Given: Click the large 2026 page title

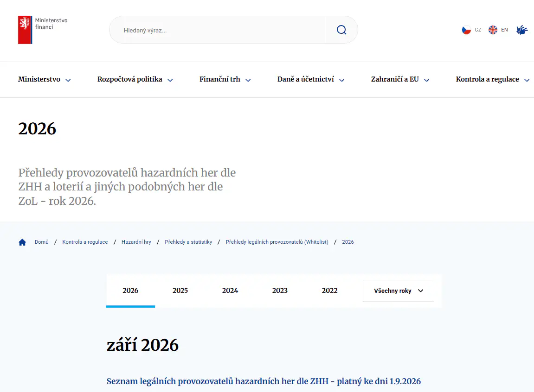Looking at the screenshot, I should 37,129.
